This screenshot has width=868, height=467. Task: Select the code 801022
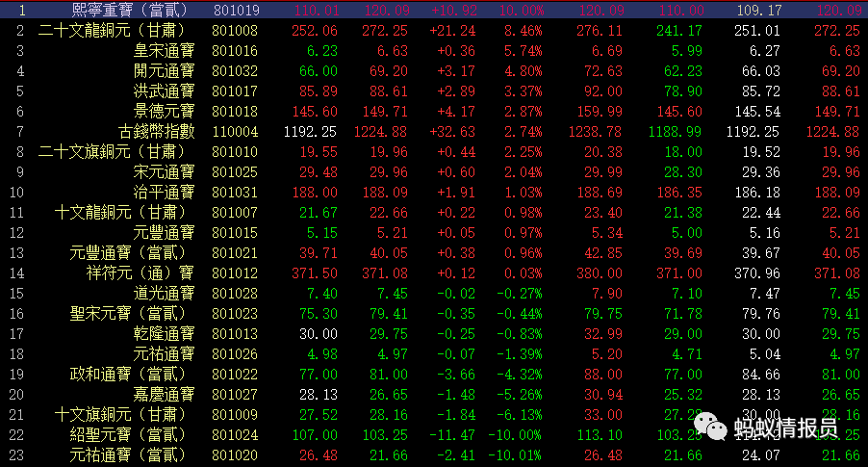[x=235, y=375]
